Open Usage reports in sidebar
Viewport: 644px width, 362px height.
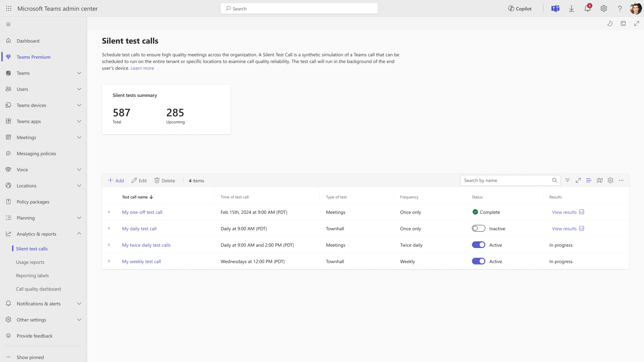point(30,262)
